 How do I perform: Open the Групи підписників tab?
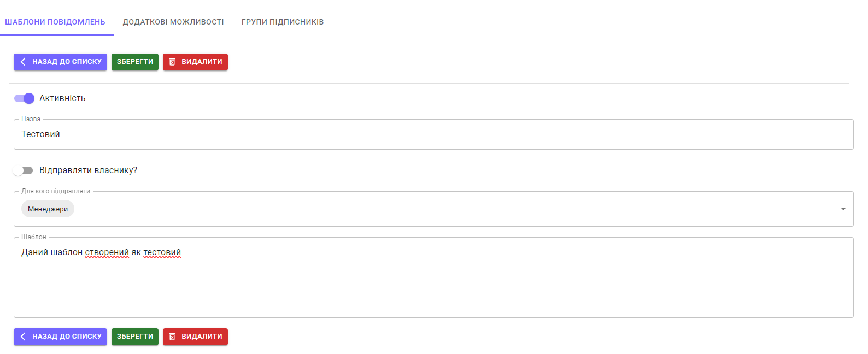(x=283, y=22)
